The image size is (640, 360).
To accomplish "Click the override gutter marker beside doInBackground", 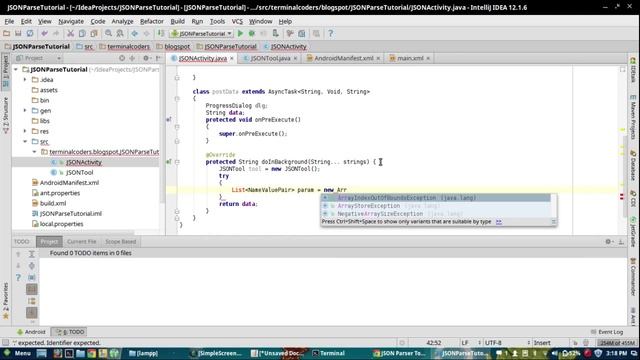I will click(168, 162).
